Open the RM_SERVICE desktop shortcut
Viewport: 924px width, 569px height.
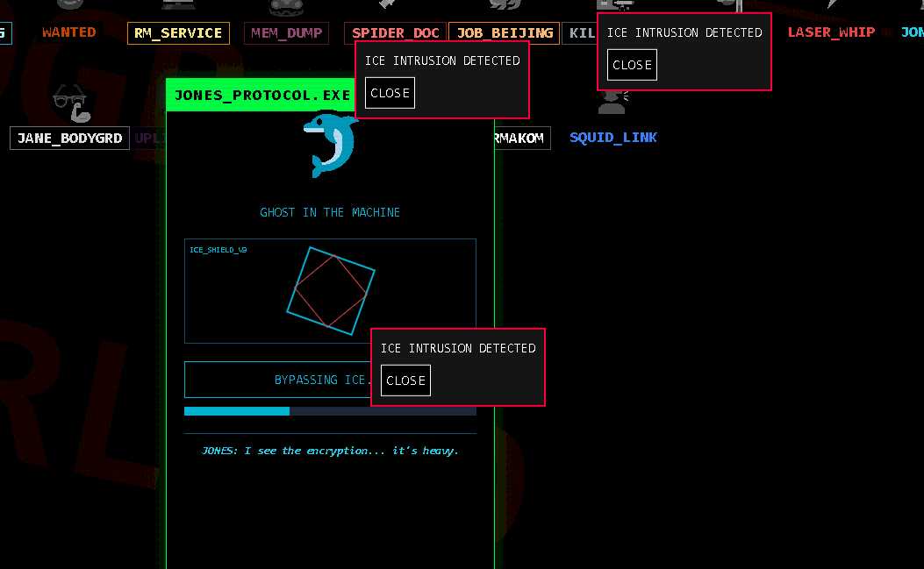pos(178,33)
